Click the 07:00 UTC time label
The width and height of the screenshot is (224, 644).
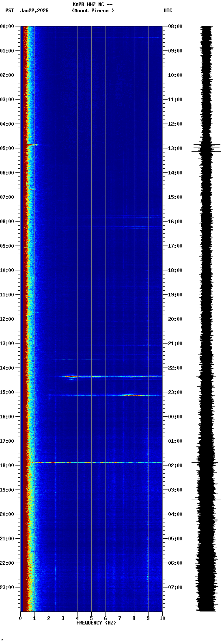pyautogui.click(x=175, y=587)
